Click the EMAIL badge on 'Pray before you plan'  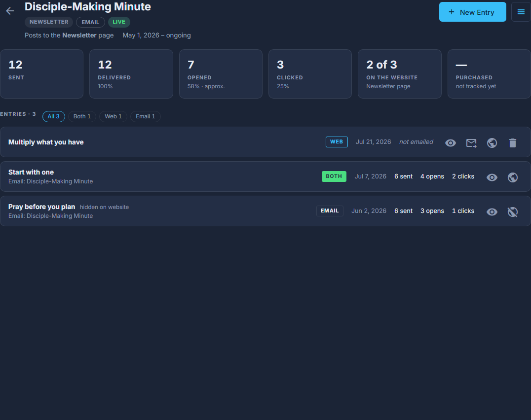point(330,211)
